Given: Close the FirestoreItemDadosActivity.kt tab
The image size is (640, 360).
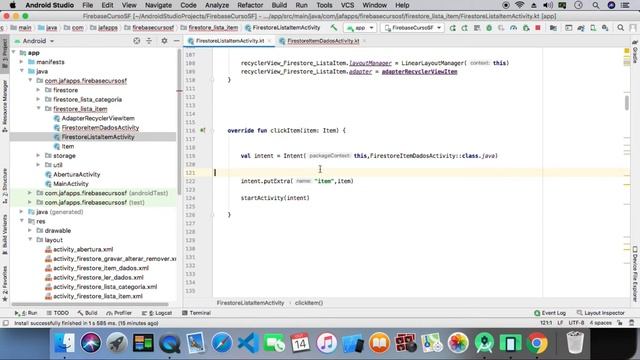Looking at the screenshot, I should [364, 41].
